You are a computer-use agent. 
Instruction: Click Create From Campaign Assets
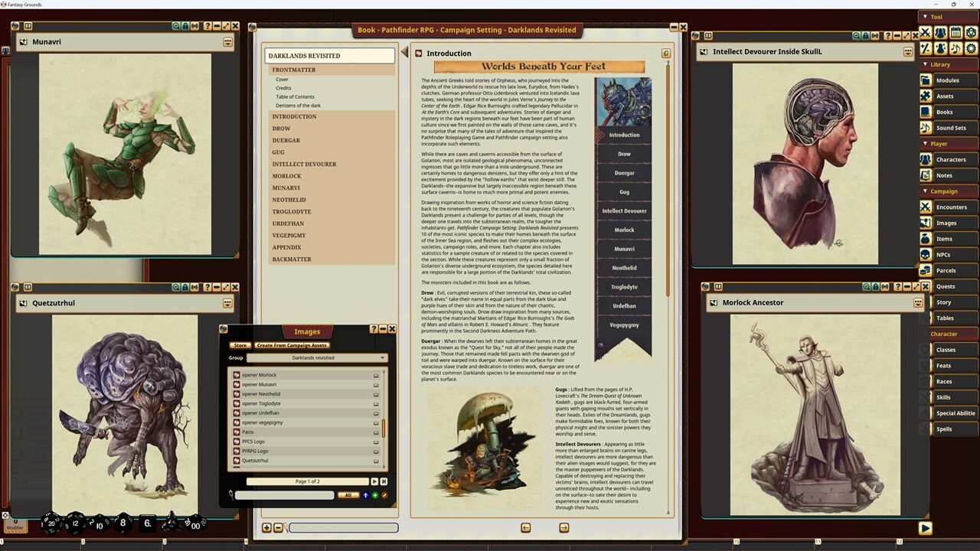pyautogui.click(x=292, y=345)
